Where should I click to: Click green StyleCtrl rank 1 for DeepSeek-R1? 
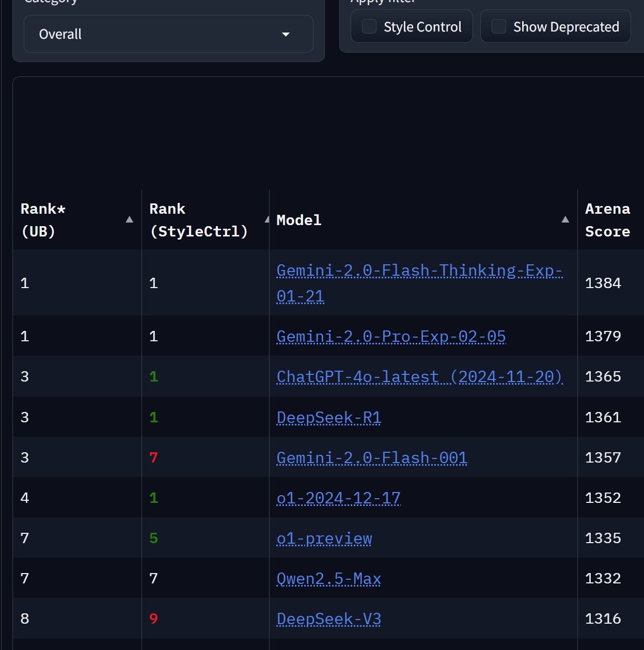coord(153,417)
